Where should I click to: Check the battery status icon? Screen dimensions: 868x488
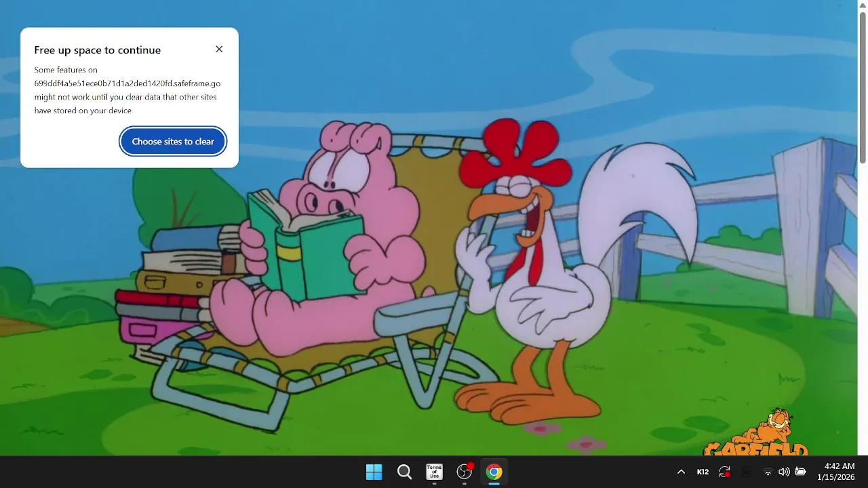(800, 472)
